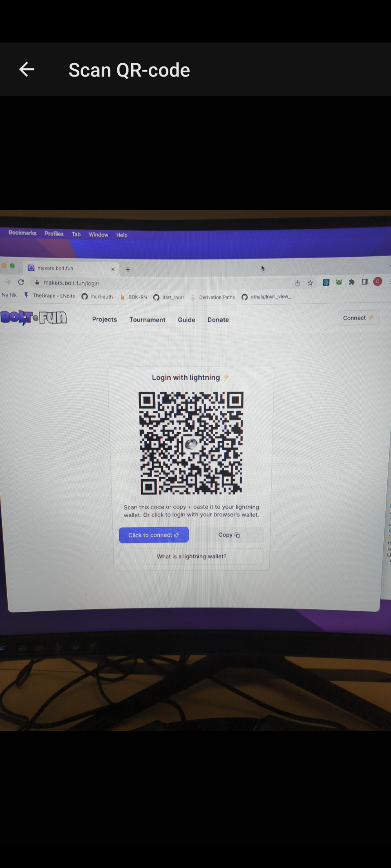
Task: Click the padlock site info icon
Action: pos(37,283)
